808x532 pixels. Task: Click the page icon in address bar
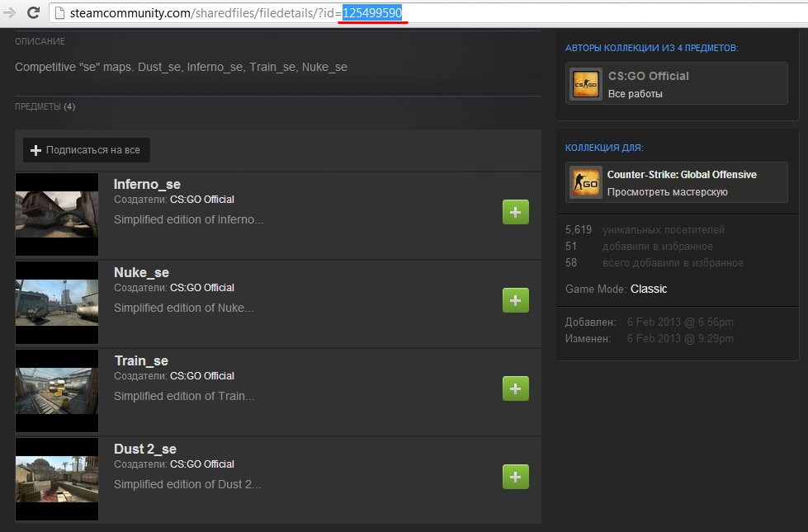[59, 13]
